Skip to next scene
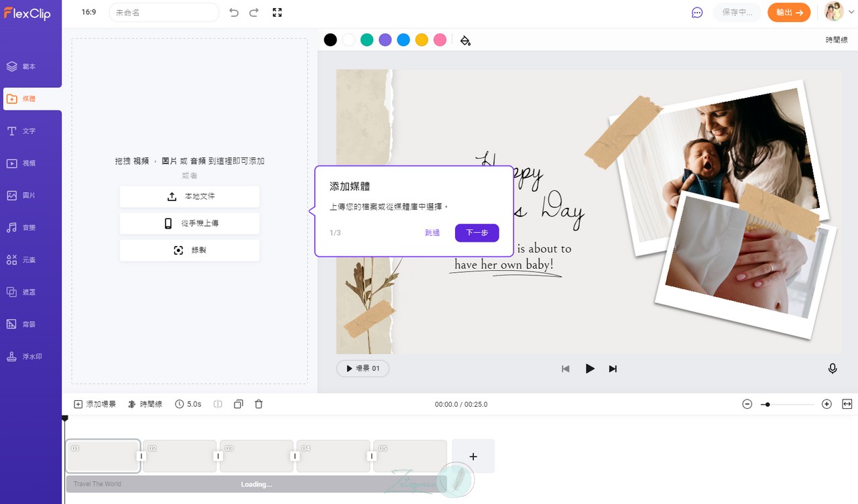This screenshot has width=858, height=504. click(x=613, y=369)
